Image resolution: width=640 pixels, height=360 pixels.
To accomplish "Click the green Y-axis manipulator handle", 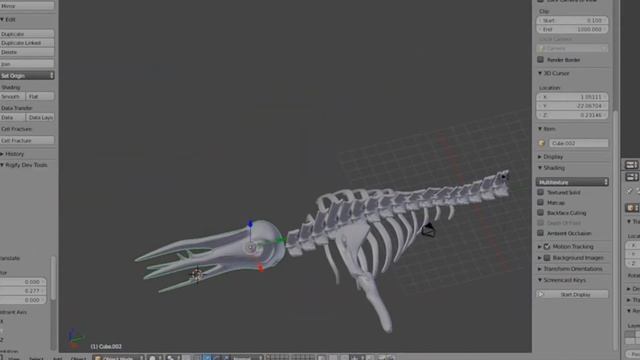I will pyautogui.click(x=281, y=240).
